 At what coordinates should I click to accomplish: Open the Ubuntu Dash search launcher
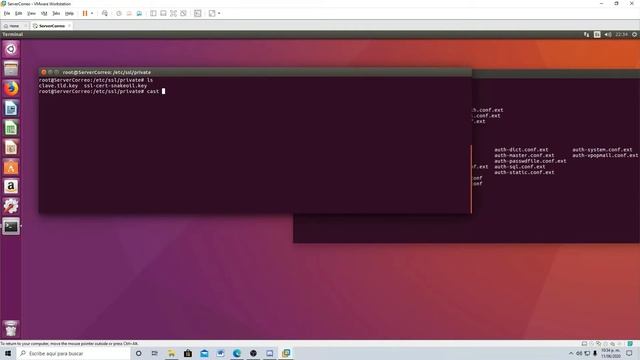(11, 49)
